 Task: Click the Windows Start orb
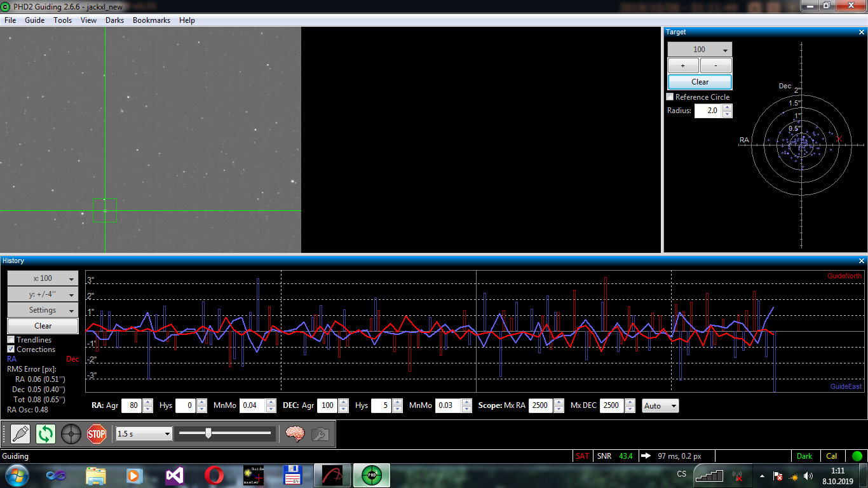pyautogui.click(x=16, y=475)
